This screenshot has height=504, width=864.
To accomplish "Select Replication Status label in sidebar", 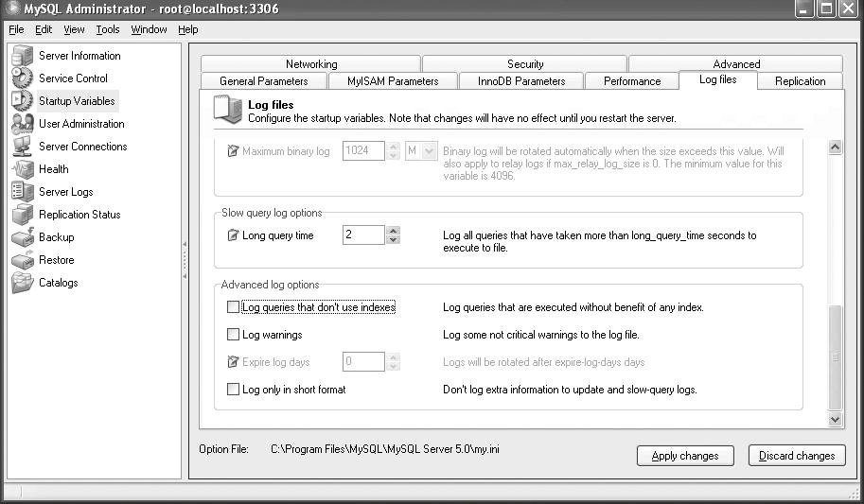I will tap(79, 215).
